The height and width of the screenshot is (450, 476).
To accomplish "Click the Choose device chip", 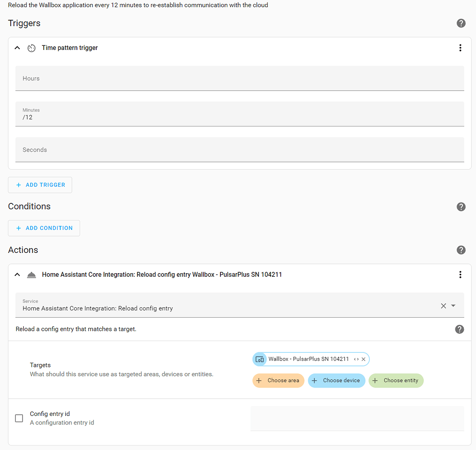I will point(337,380).
